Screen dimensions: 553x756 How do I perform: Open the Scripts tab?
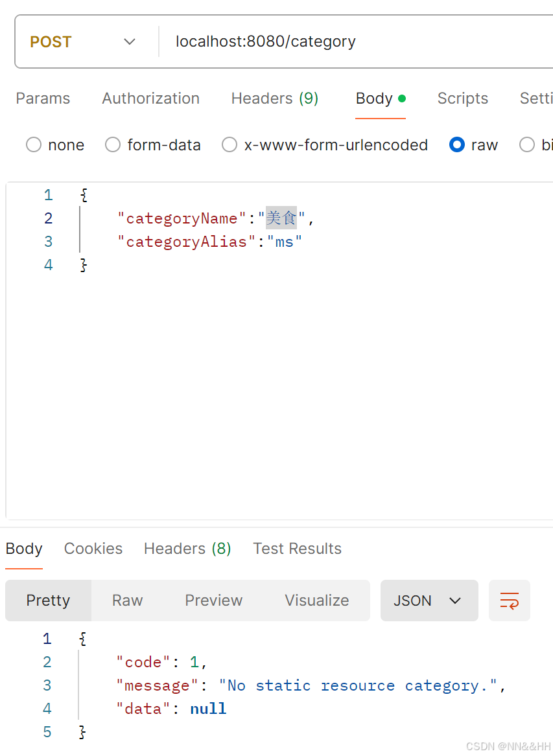[463, 98]
